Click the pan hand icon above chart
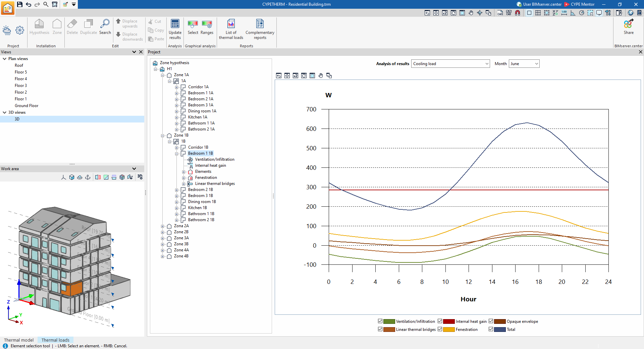Image resolution: width=644 pixels, height=349 pixels. click(x=321, y=76)
